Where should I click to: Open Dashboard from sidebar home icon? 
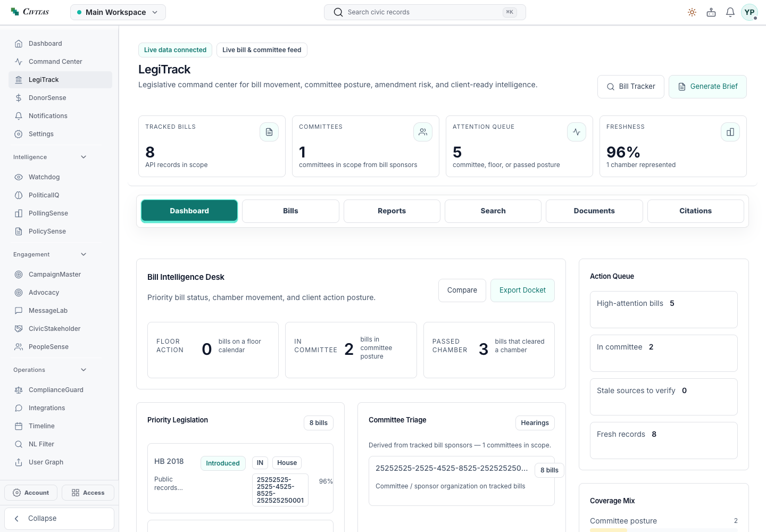coord(19,44)
